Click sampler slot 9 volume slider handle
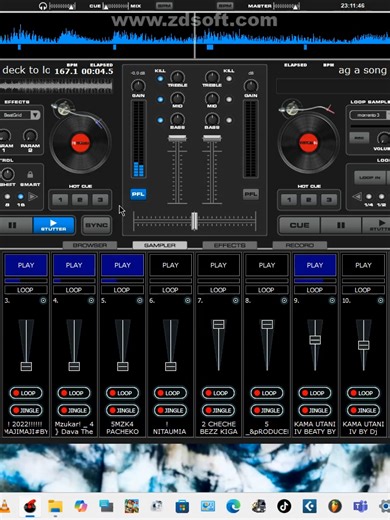The width and height of the screenshot is (390, 520). (x=315, y=340)
